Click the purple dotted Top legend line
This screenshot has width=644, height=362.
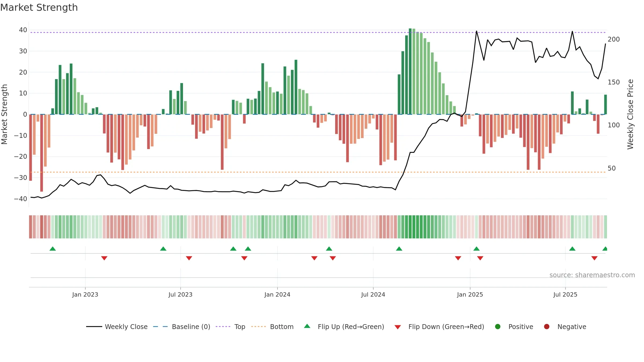223,327
